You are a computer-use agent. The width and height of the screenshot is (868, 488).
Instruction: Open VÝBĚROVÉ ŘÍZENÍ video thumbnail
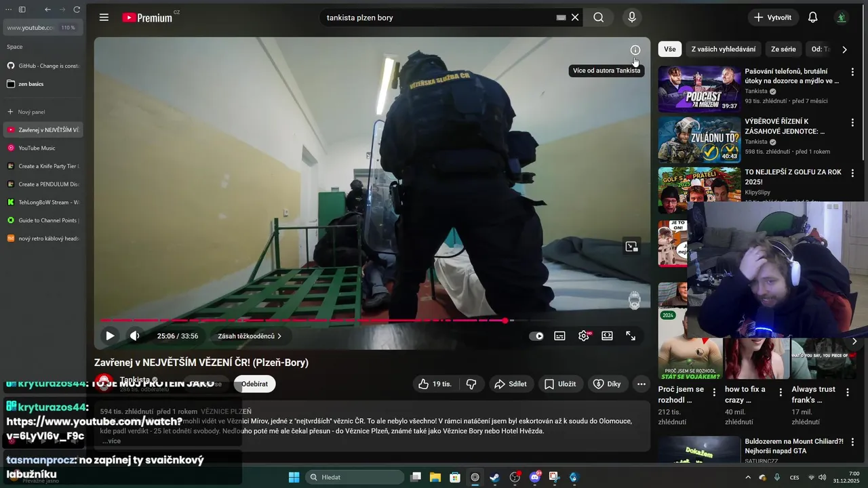point(699,140)
